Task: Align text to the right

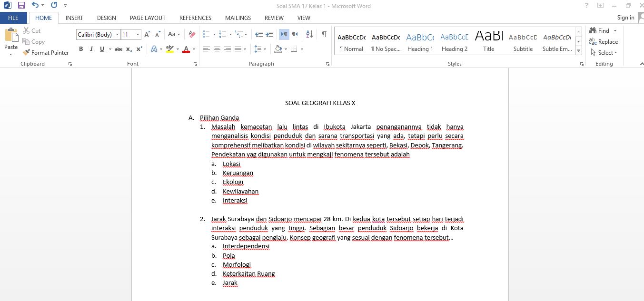Action: [227, 49]
